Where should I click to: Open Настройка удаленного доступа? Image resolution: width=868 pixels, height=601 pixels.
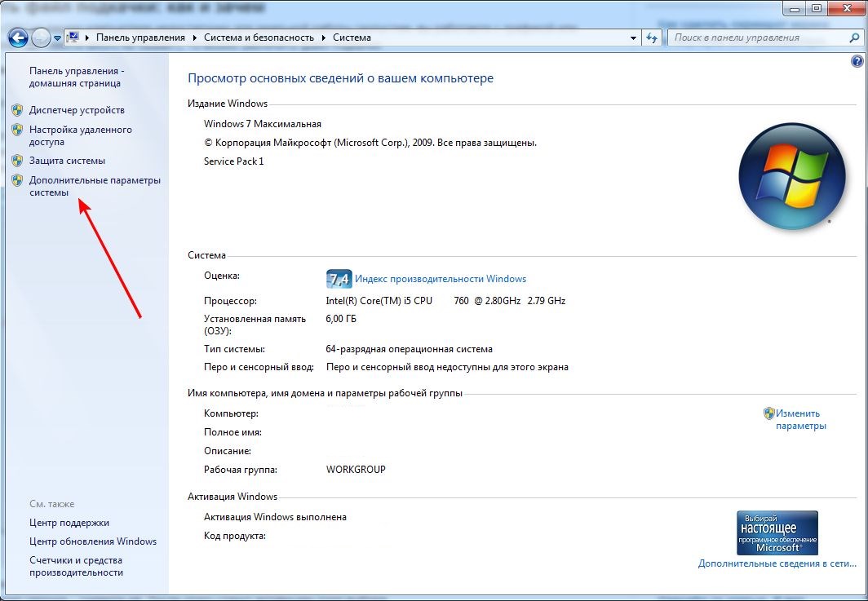click(x=80, y=135)
